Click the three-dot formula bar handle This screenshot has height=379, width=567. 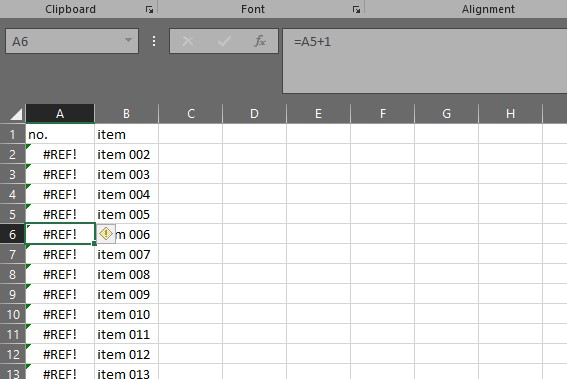tap(154, 41)
